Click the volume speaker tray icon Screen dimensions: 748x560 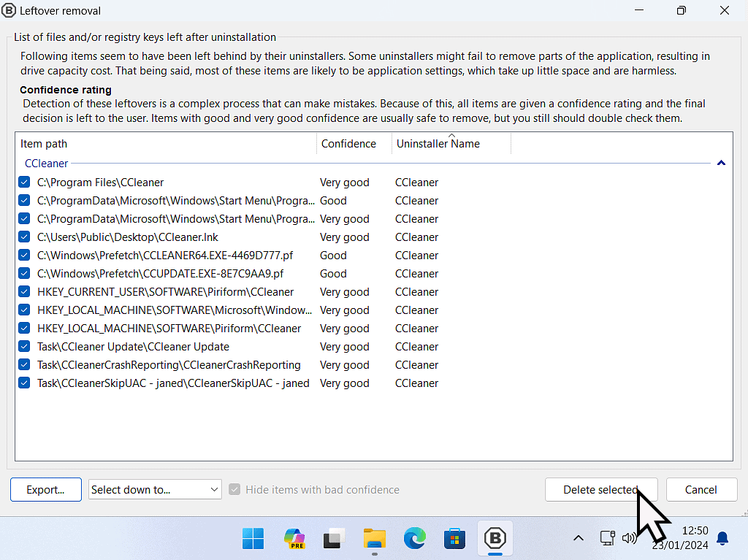click(x=628, y=539)
